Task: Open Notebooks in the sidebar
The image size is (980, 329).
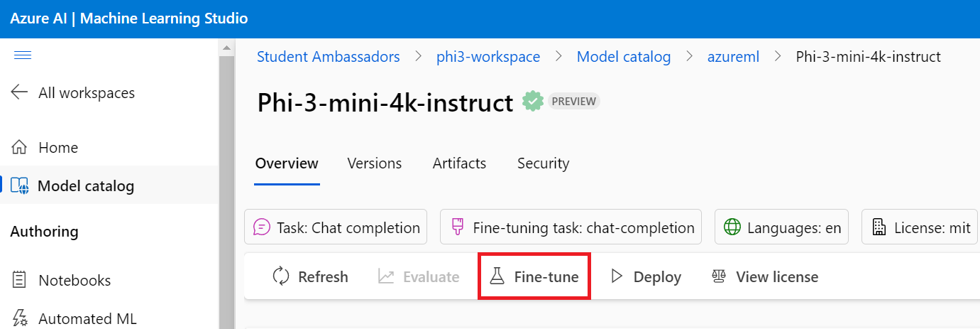Action: coord(75,280)
